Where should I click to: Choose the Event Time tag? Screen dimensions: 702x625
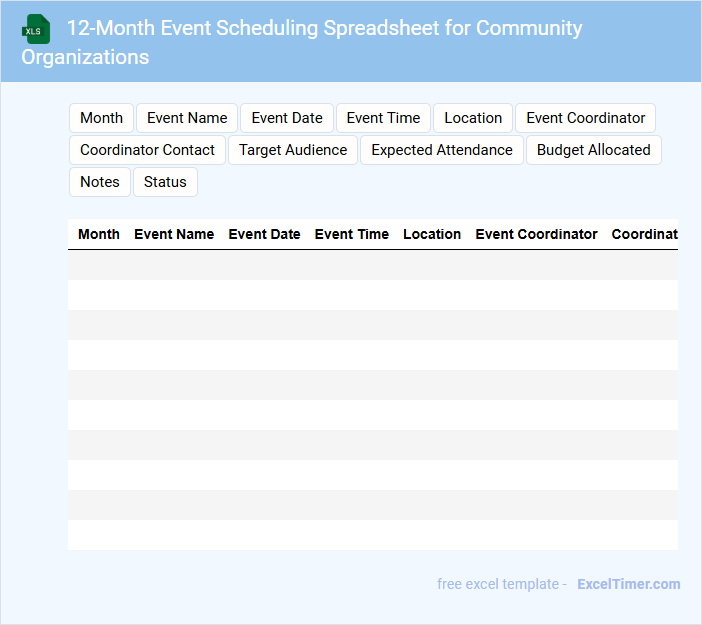383,118
